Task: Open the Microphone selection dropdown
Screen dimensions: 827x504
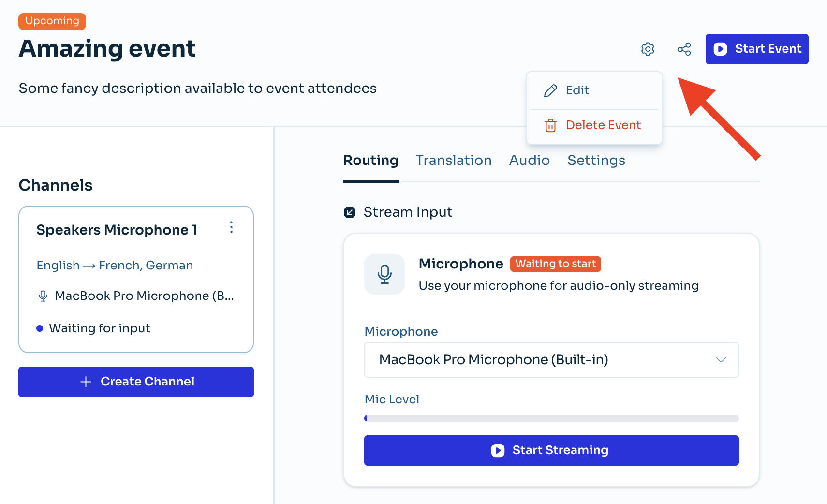Action: (551, 360)
